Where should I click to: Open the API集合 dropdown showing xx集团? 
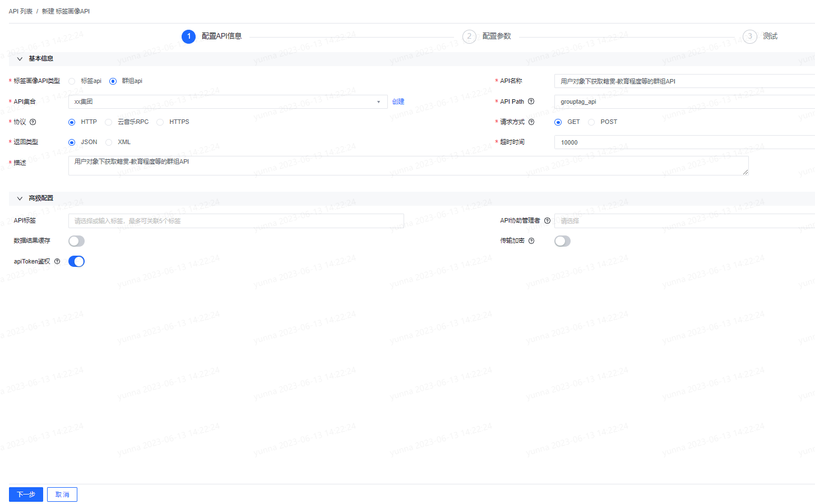pyautogui.click(x=228, y=101)
